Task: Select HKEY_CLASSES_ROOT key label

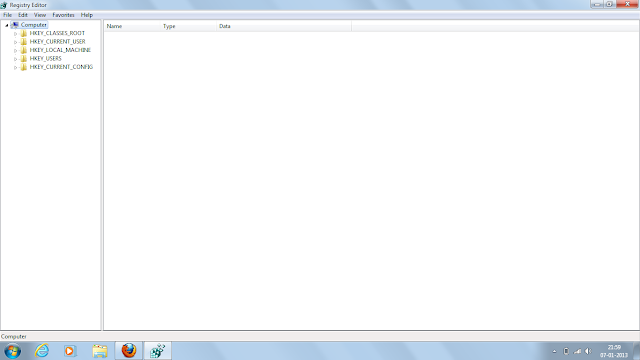Action: click(x=57, y=33)
